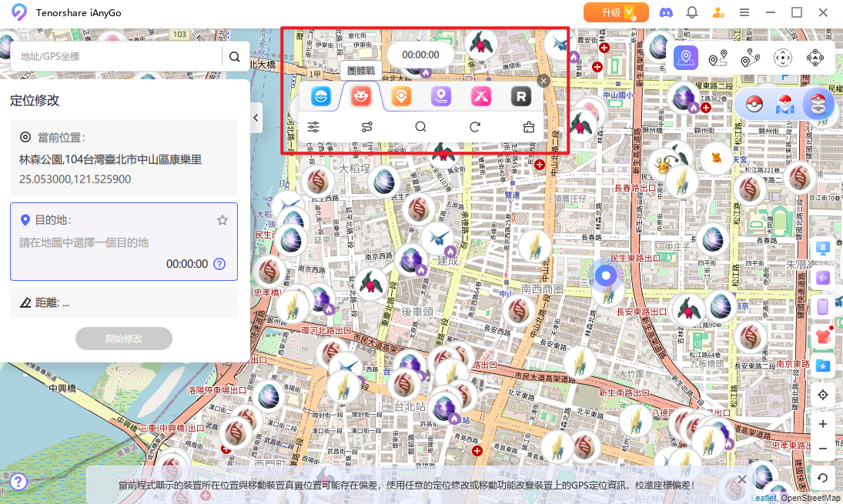The image size is (843, 504).
Task: Open the purple route-pin tab
Action: click(441, 97)
